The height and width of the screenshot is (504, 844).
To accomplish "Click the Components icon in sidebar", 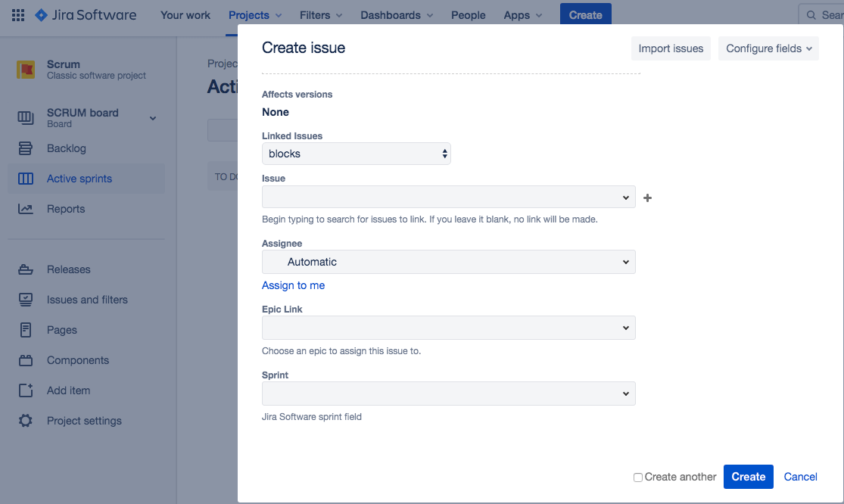I will point(26,360).
